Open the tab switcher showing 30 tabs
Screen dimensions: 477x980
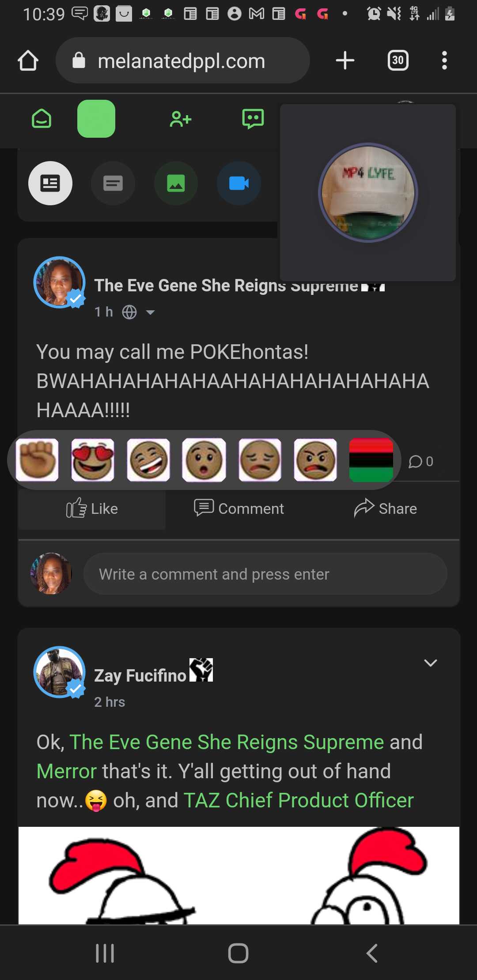click(397, 60)
